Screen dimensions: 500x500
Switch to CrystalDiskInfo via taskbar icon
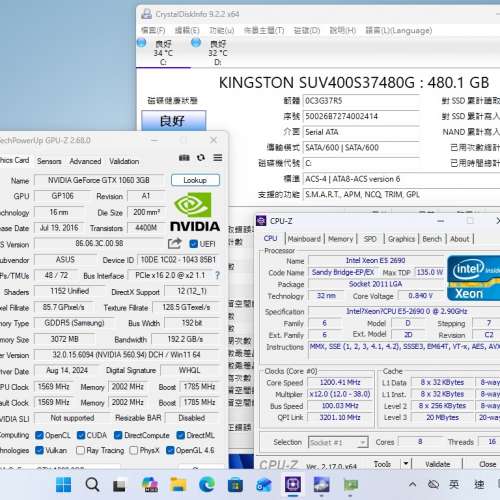point(321,485)
